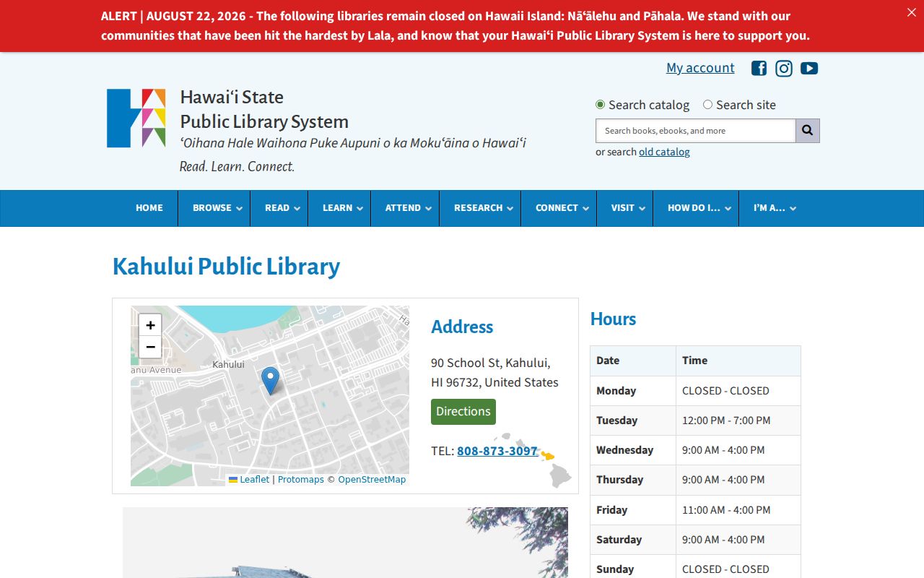Image resolution: width=924 pixels, height=578 pixels.
Task: Click the Hawaii State Library logo
Action: coord(136,118)
